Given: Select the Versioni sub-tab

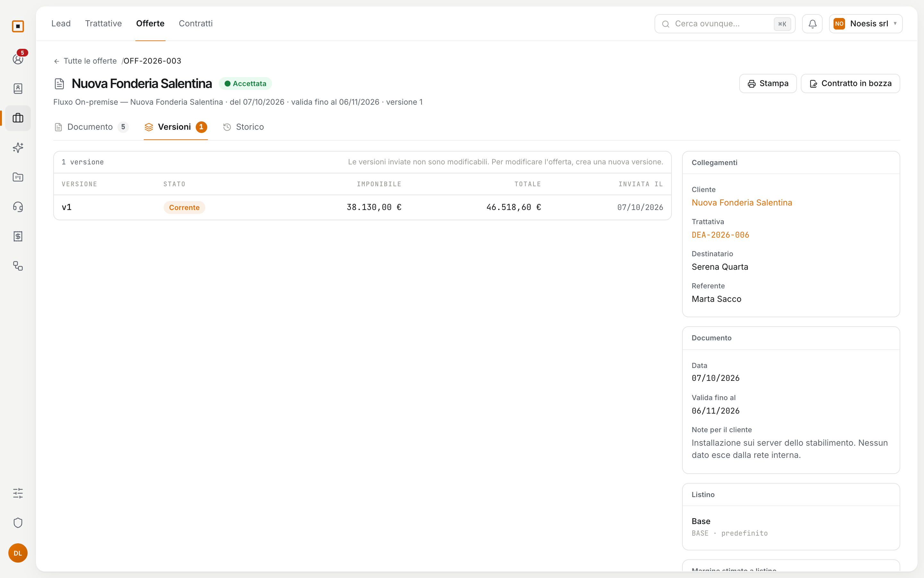Looking at the screenshot, I should (175, 127).
